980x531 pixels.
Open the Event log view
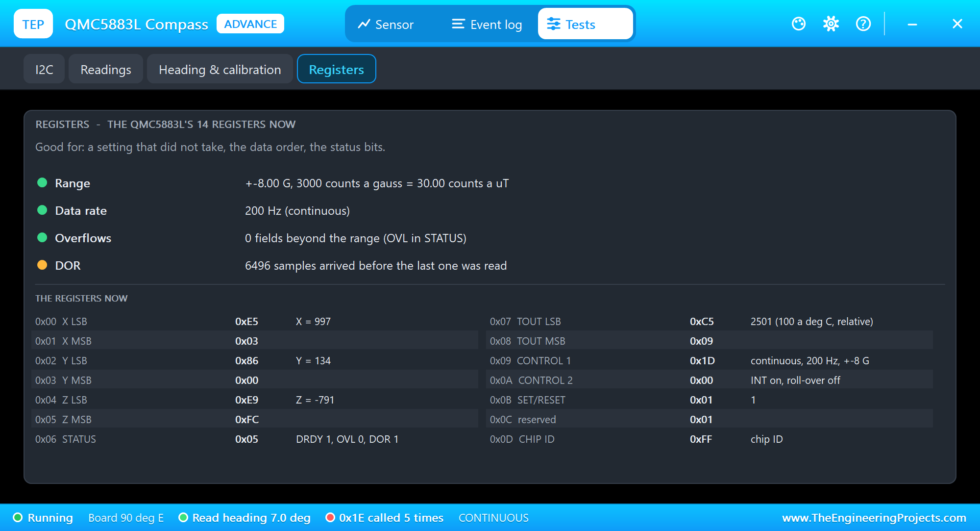tap(487, 24)
